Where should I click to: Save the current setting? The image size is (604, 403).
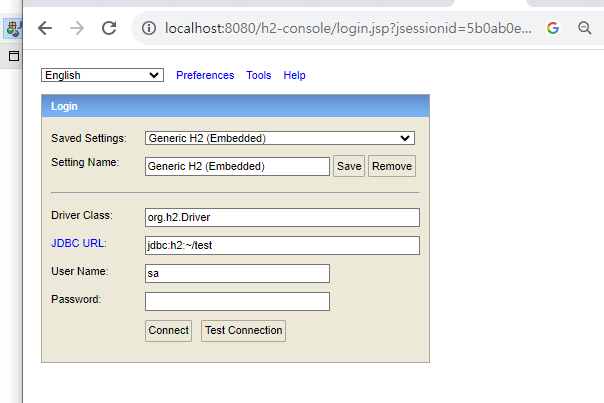[x=349, y=166]
